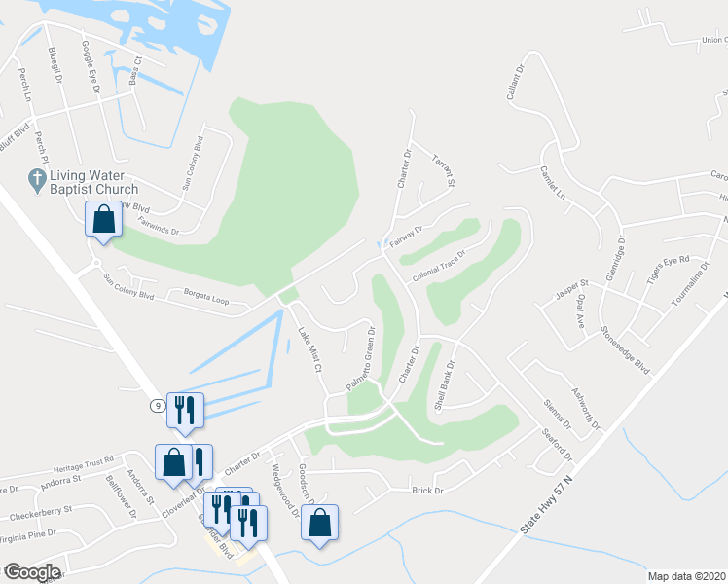Click the route 9 highway shield

(159, 406)
